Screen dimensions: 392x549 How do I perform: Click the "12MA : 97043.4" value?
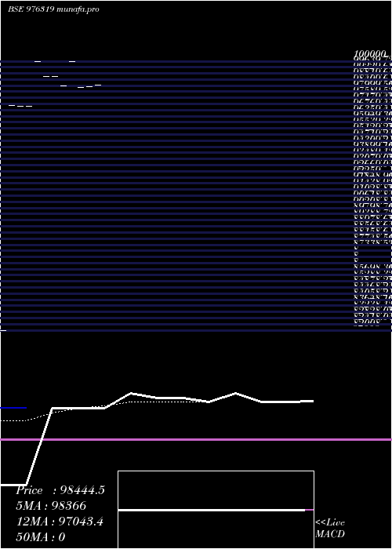pos(60,522)
